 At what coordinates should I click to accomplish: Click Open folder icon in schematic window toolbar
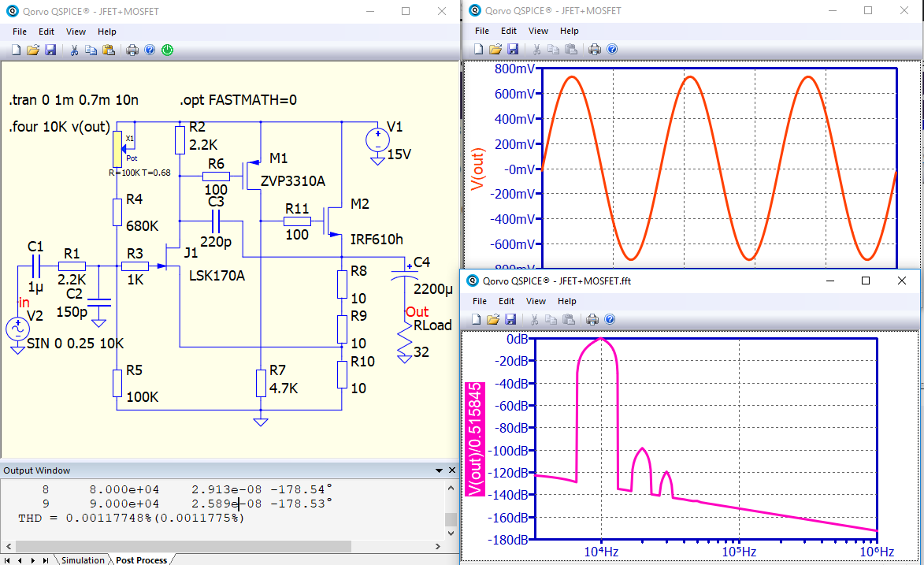33,50
